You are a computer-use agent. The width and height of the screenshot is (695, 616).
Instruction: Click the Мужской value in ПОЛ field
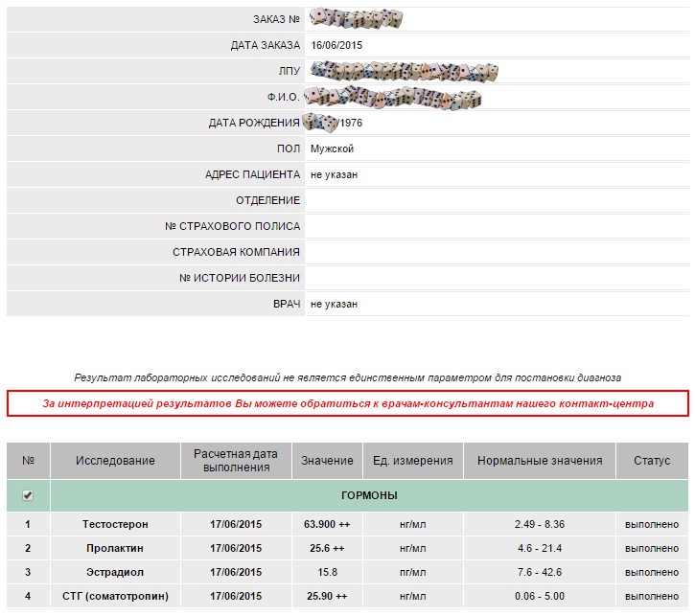pyautogui.click(x=332, y=148)
